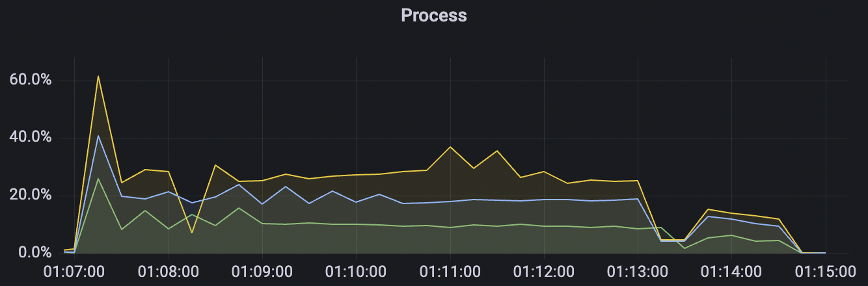Click the 0.0% y-axis label
The width and height of the screenshot is (868, 286).
(x=34, y=252)
